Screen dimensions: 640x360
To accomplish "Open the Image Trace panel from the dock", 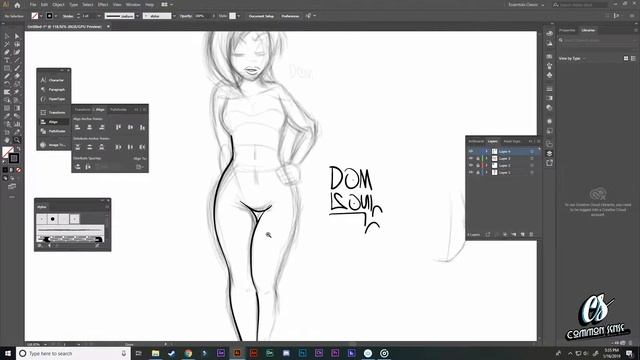I will tap(53, 144).
